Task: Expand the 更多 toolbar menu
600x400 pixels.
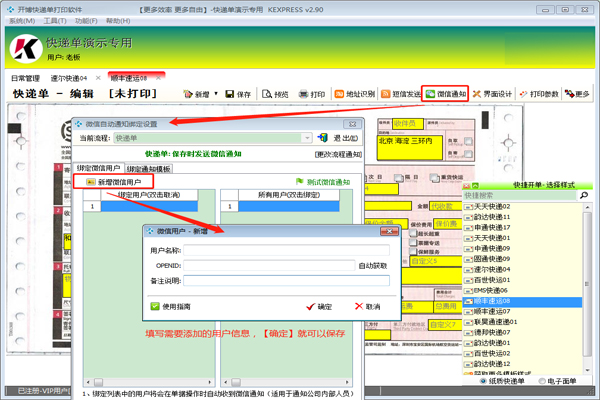Action: [577, 94]
